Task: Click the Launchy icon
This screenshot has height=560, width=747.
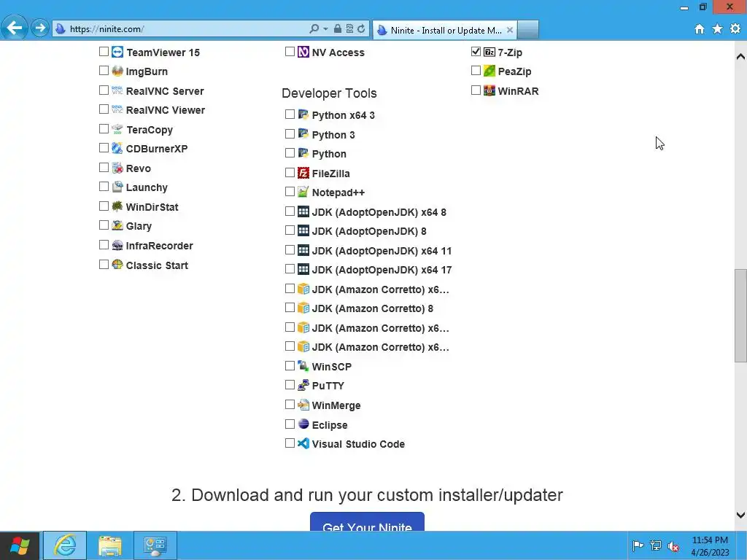Action: pyautogui.click(x=117, y=187)
